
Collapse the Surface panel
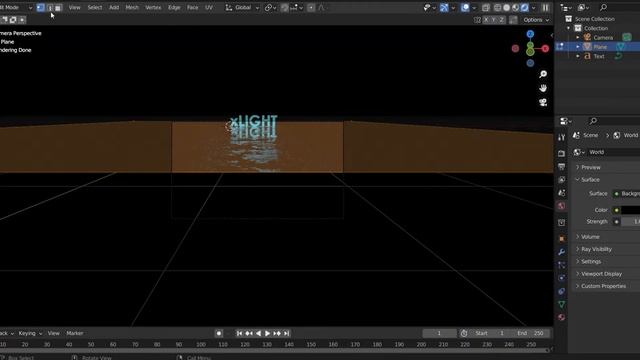(x=590, y=180)
